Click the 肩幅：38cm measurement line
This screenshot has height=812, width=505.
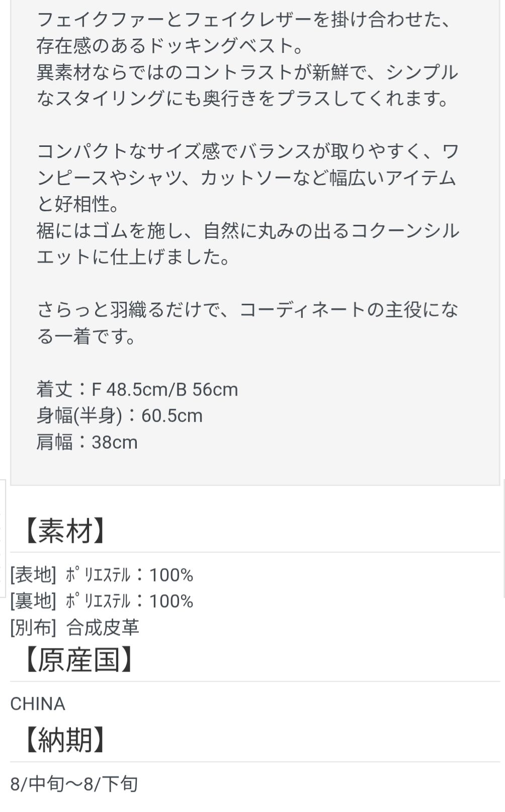pos(87,442)
